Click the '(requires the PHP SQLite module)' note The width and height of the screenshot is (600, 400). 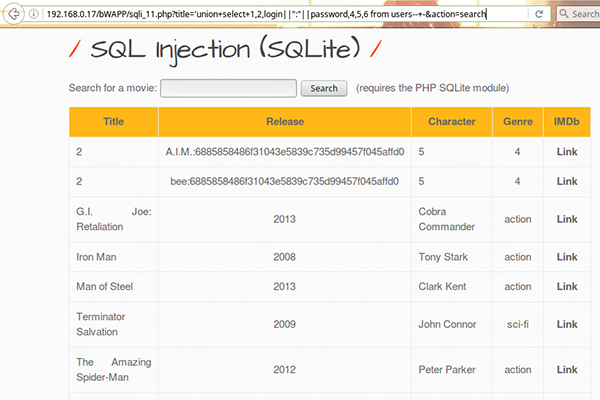[x=432, y=88]
